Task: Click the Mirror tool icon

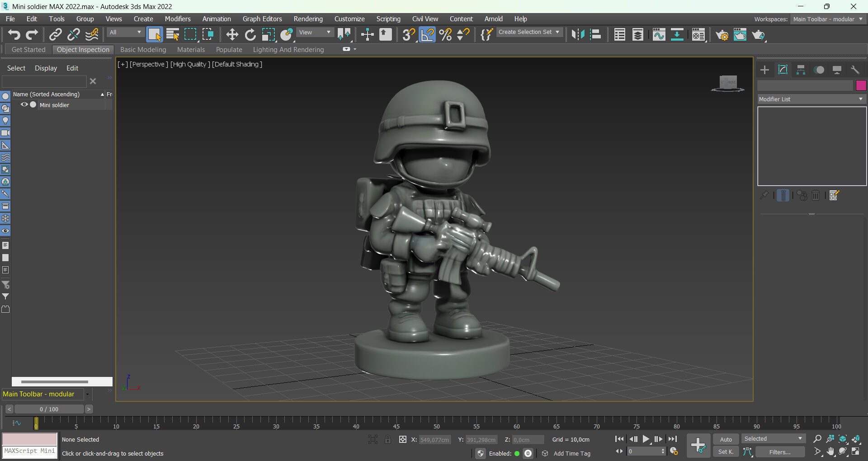Action: coord(578,35)
